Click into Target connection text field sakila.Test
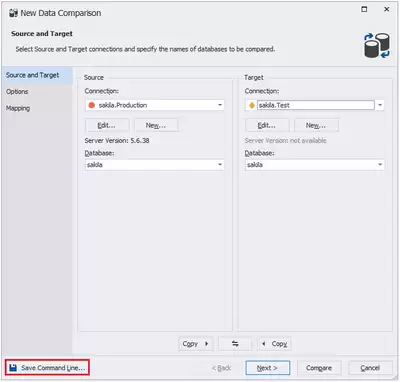Image resolution: width=400 pixels, height=382 pixels. click(x=316, y=105)
